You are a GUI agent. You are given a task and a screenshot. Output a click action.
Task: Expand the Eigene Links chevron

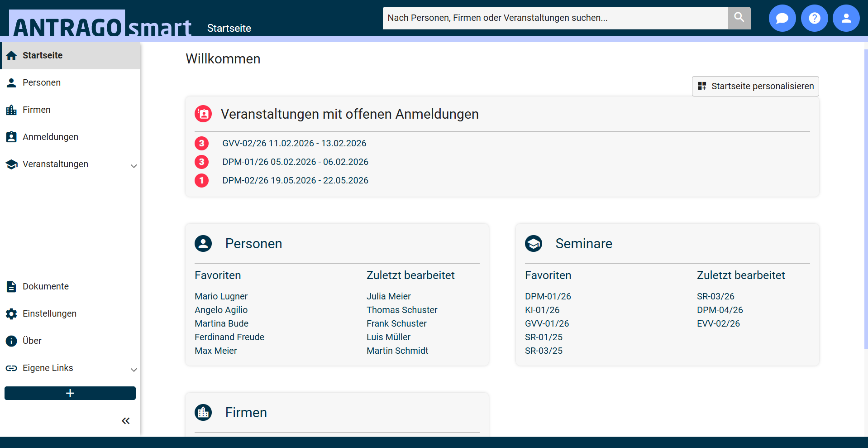134,370
